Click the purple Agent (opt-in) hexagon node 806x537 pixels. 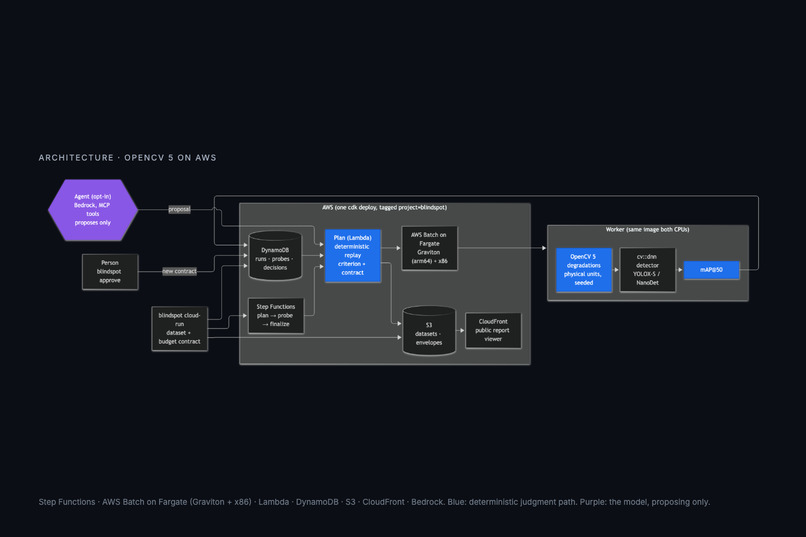(x=93, y=210)
